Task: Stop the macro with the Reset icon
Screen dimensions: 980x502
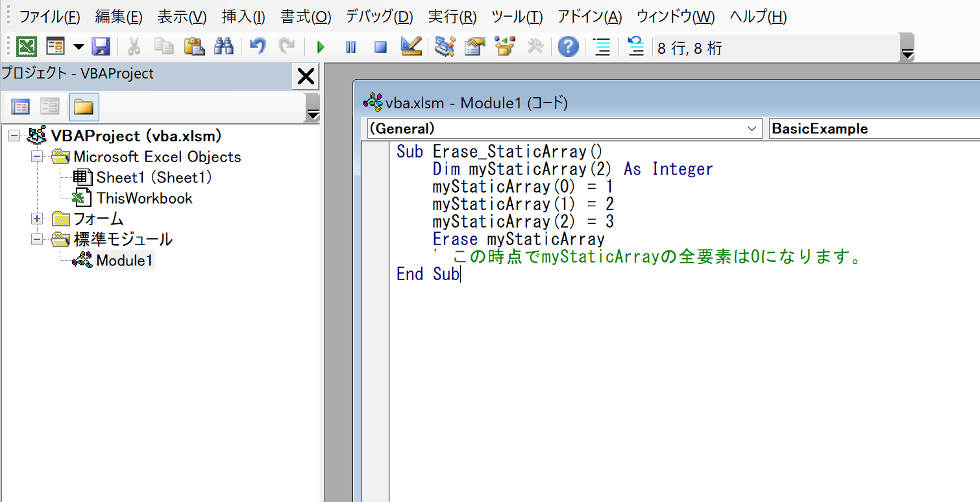Action: 380,47
